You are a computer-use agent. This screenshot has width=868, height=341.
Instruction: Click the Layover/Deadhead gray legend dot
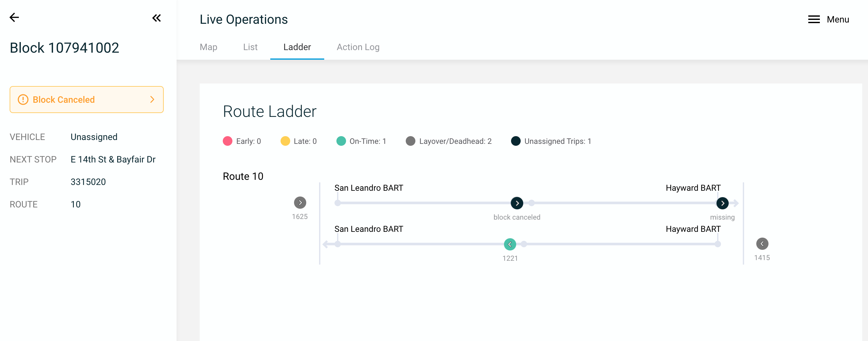[411, 141]
